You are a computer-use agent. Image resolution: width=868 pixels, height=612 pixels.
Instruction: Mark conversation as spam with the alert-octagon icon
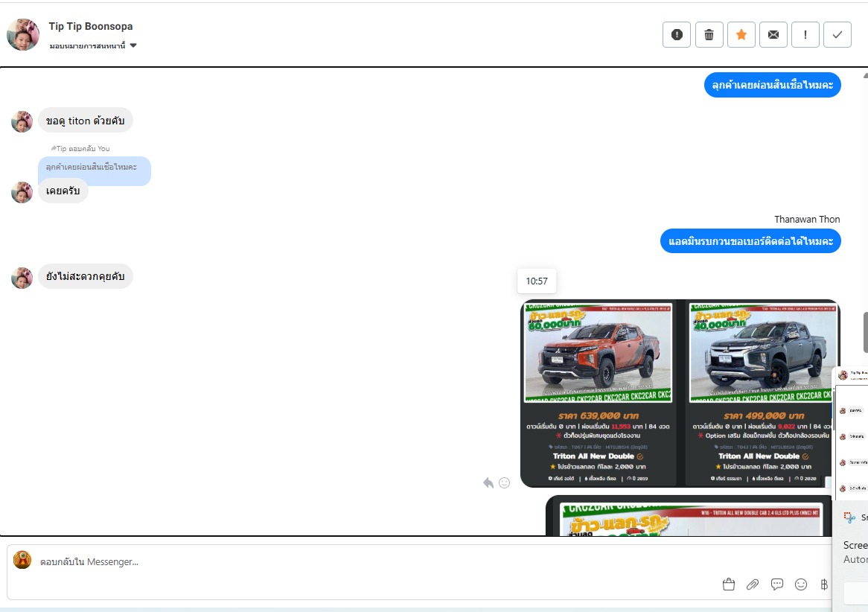pos(677,34)
